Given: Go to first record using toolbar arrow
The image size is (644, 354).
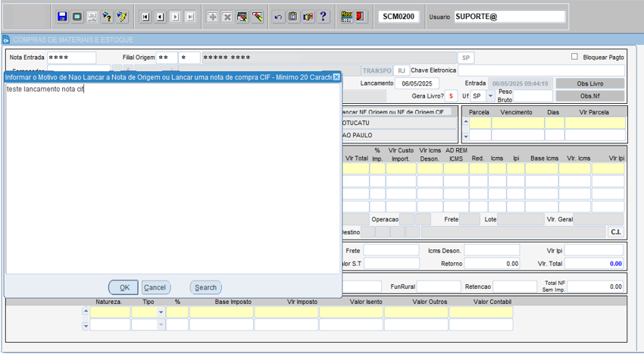Looking at the screenshot, I should pos(145,16).
